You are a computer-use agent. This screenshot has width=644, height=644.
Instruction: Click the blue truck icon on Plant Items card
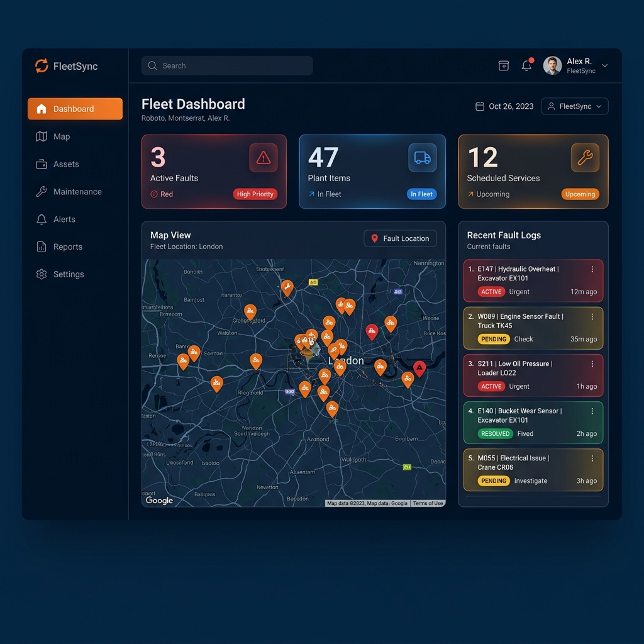click(x=422, y=158)
